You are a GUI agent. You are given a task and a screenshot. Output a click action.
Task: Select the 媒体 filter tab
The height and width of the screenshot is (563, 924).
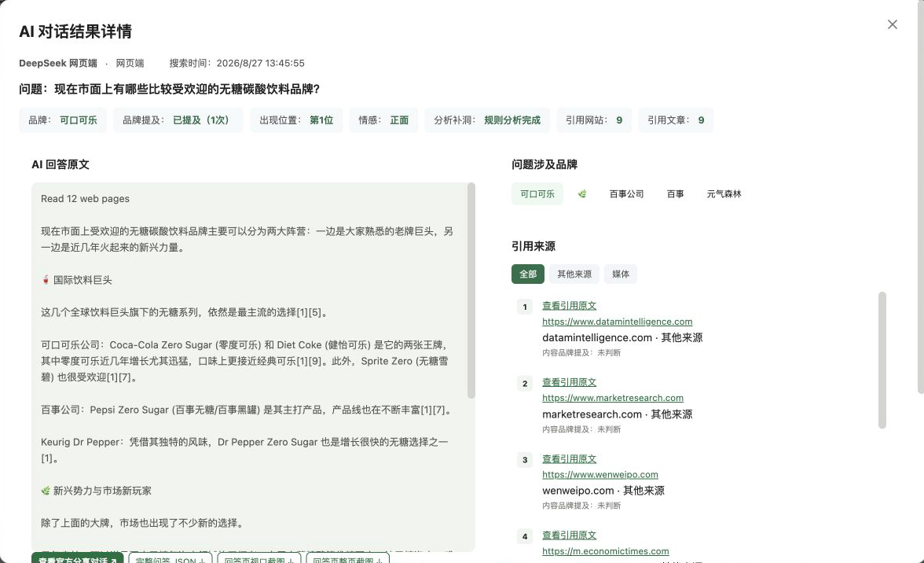click(x=620, y=274)
